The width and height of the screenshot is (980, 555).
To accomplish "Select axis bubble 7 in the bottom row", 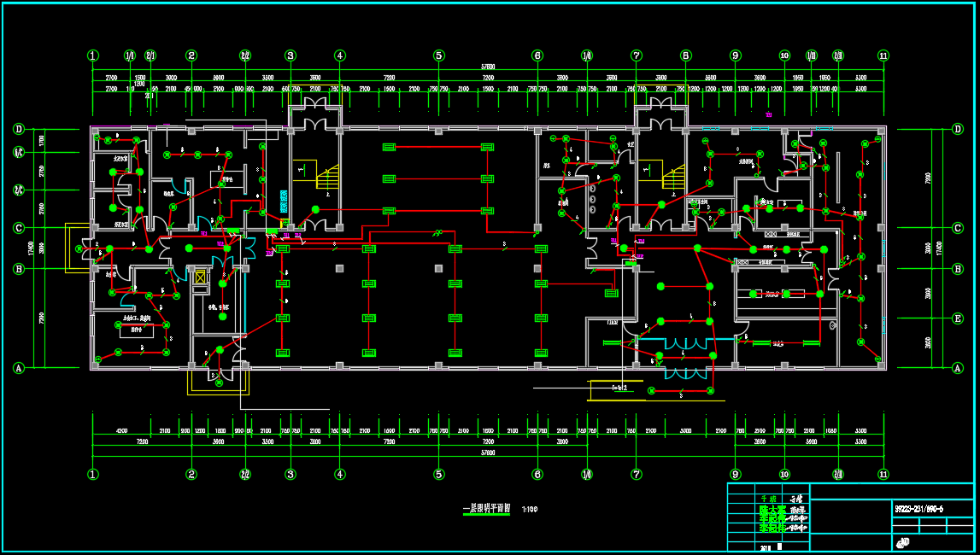I will click(x=637, y=475).
